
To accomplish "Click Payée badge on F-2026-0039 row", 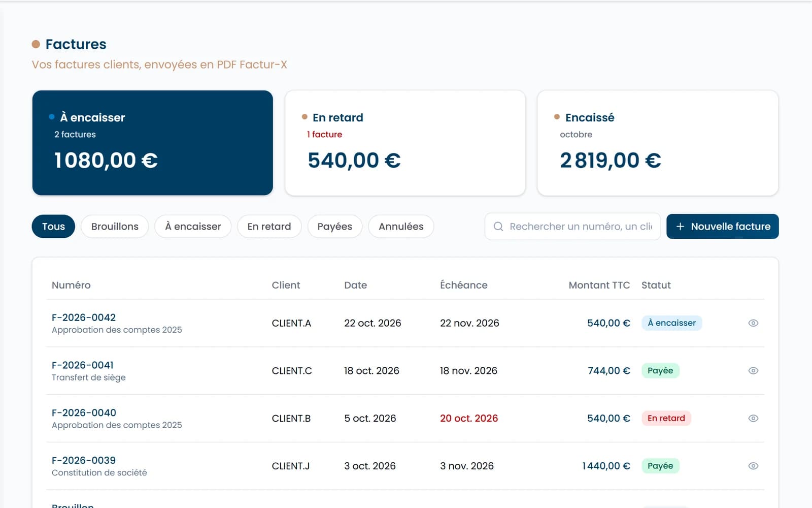I will point(660,466).
